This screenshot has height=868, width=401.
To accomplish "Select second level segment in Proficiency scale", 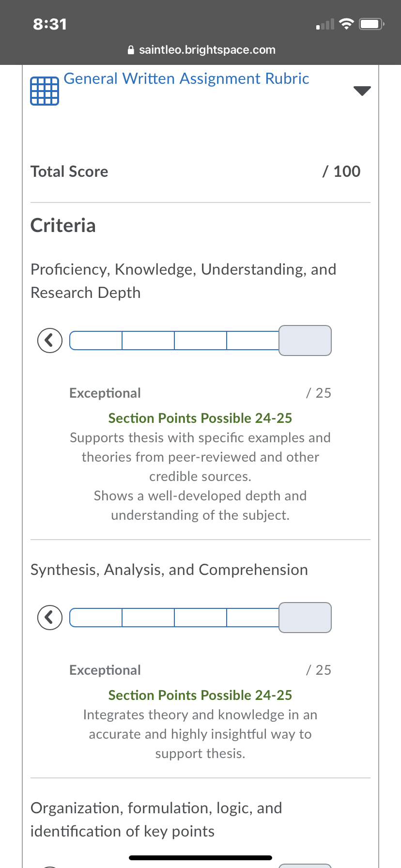I will coord(148,341).
